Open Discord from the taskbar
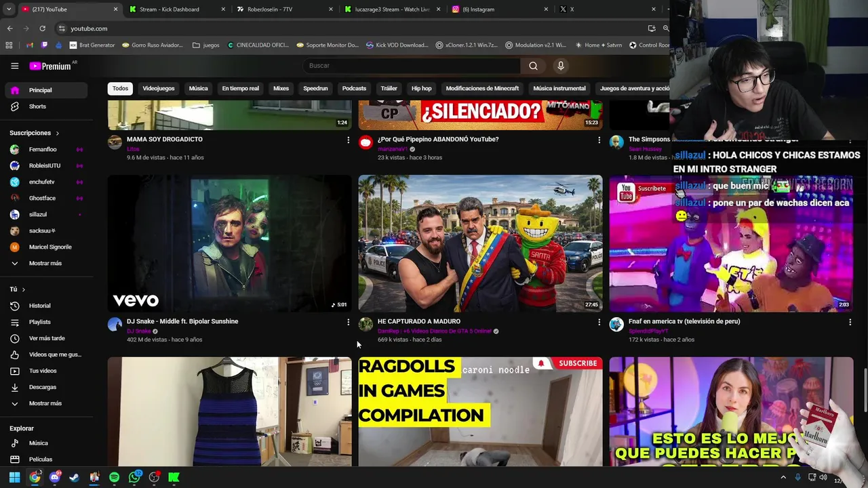 pyautogui.click(x=55, y=477)
